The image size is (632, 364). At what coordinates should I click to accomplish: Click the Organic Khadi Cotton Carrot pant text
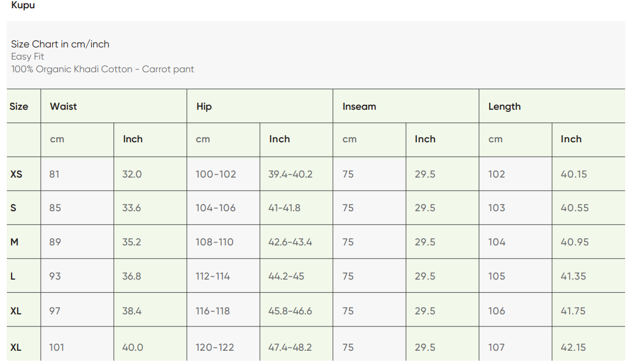(103, 69)
